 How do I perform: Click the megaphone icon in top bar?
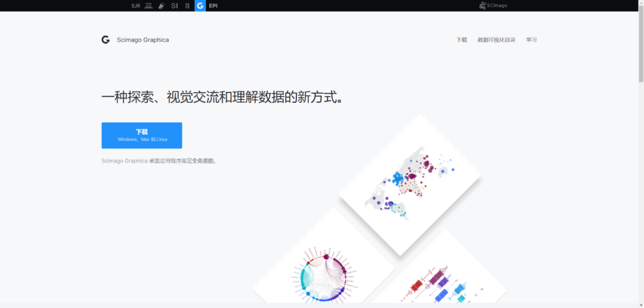tap(162, 6)
